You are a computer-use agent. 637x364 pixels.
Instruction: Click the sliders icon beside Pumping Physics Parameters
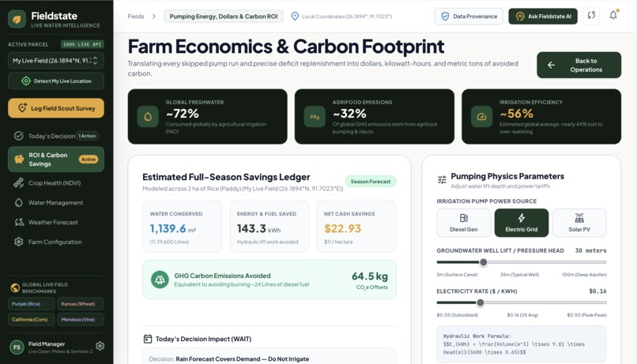pyautogui.click(x=442, y=180)
